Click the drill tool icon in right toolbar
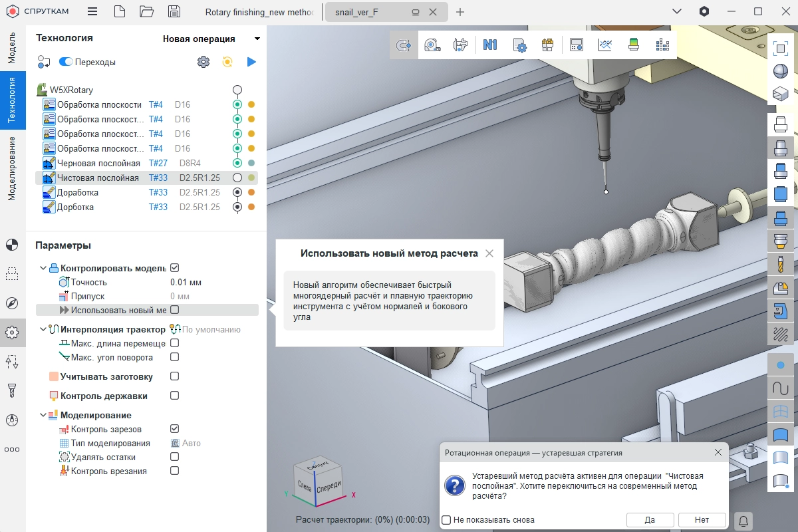 point(781,263)
